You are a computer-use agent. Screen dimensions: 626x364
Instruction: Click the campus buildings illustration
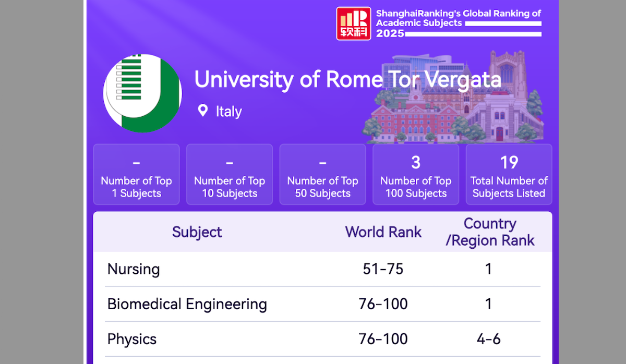tap(454, 99)
